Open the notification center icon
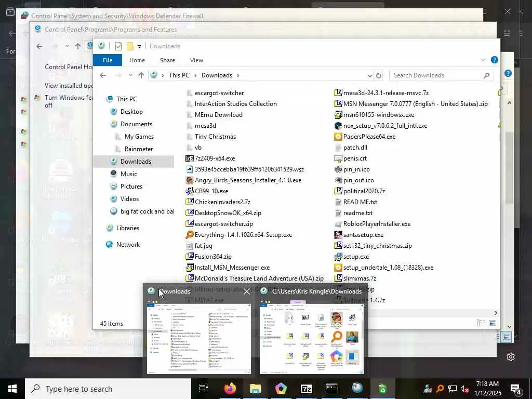Screen dimensions: 532x399 pyautogui.click(x=516, y=389)
